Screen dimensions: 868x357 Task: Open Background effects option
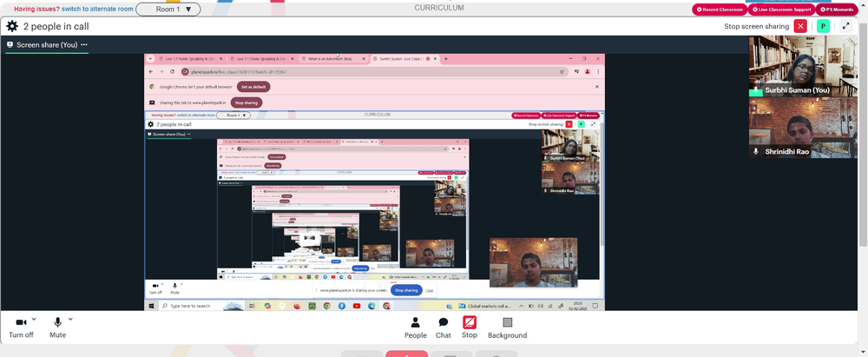tap(507, 327)
